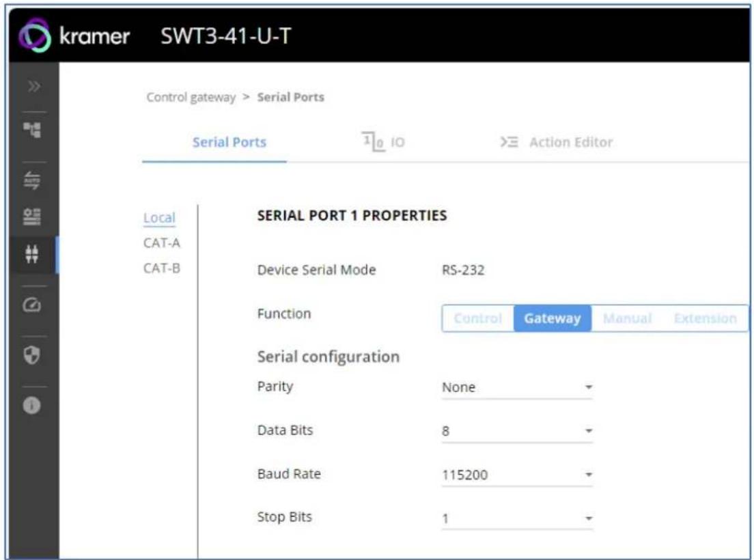Click the SWT3-41-U-T device title
The height and width of the screenshot is (560, 754).
[225, 36]
